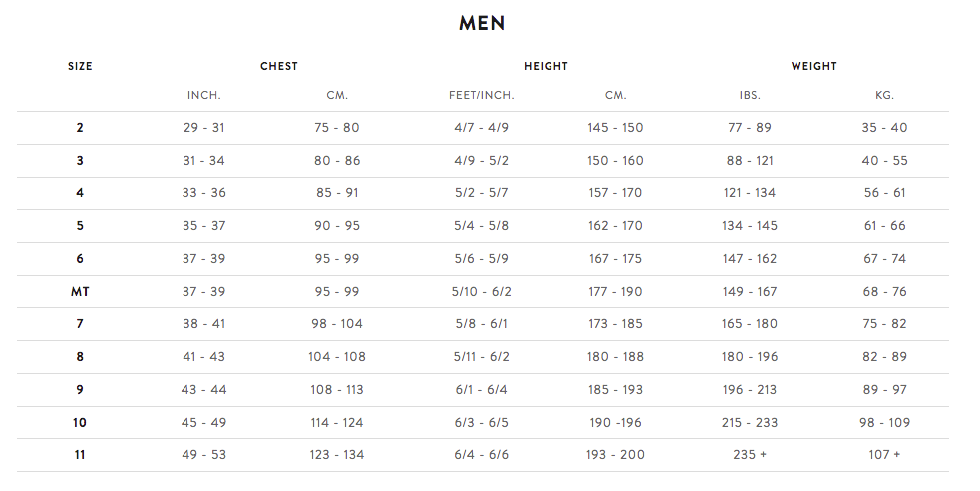Screen dimensions: 980x491
Task: Click the CHEST column header
Action: pyautogui.click(x=279, y=66)
